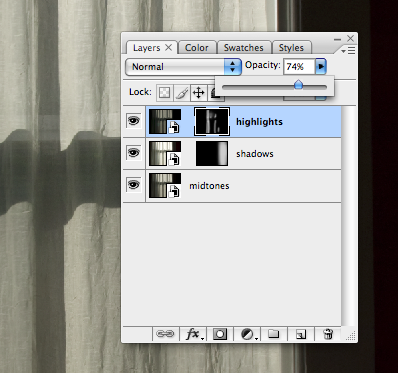Viewport: 398px width, 373px height.
Task: Switch to the Color tab
Action: 197,48
